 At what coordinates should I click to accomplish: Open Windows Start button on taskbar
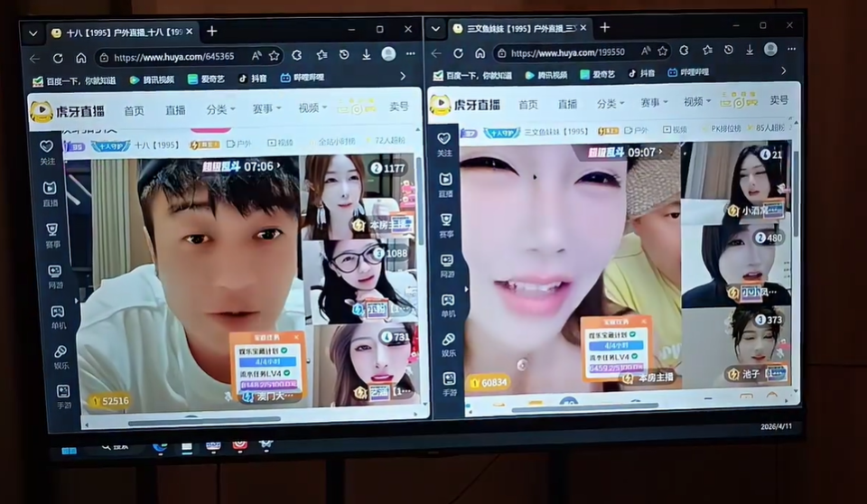pos(70,451)
